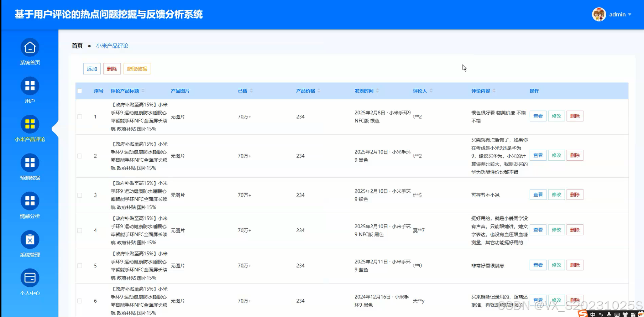Viewport: 644px width, 317px height.
Task: Delete row 3 with 删除 button
Action: pyautogui.click(x=575, y=194)
